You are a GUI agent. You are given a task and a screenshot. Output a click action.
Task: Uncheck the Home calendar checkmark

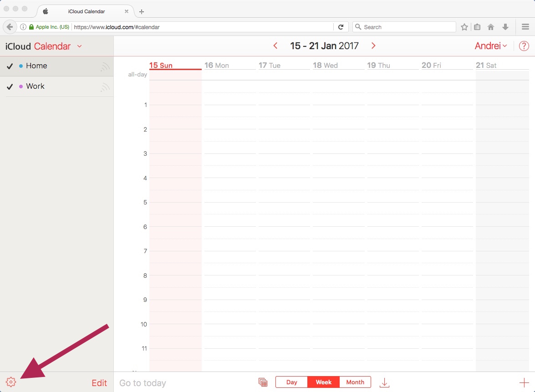(10, 66)
